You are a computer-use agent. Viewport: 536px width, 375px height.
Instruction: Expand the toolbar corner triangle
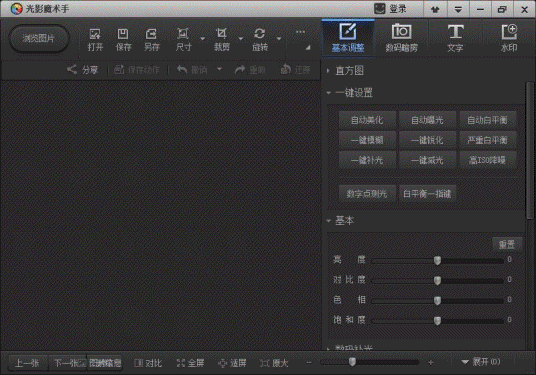pos(308,48)
